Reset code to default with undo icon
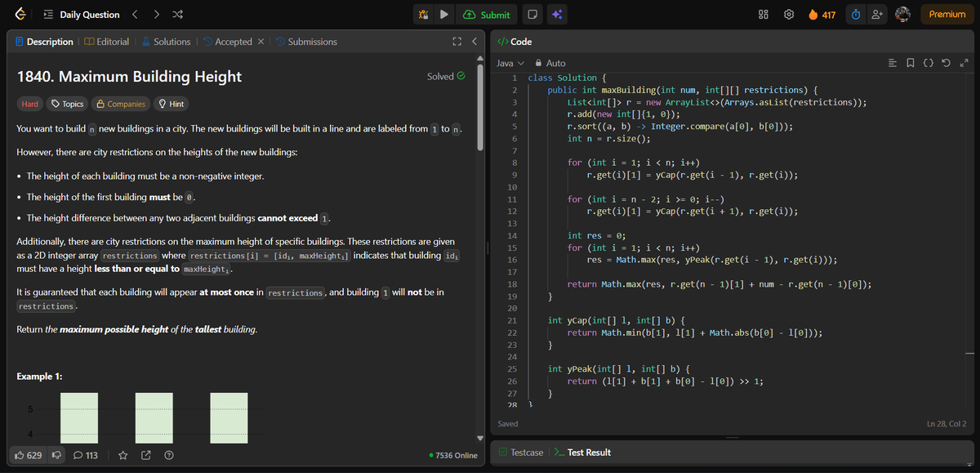This screenshot has height=473, width=980. pyautogui.click(x=947, y=63)
